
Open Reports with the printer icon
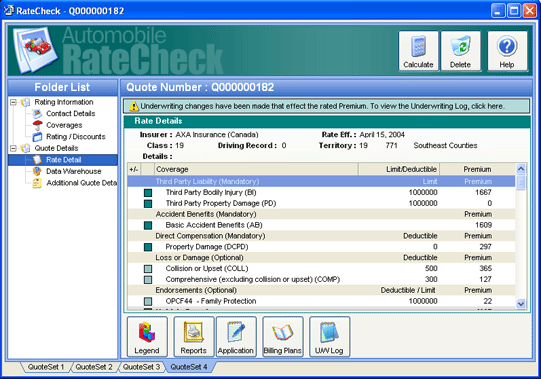(x=194, y=337)
